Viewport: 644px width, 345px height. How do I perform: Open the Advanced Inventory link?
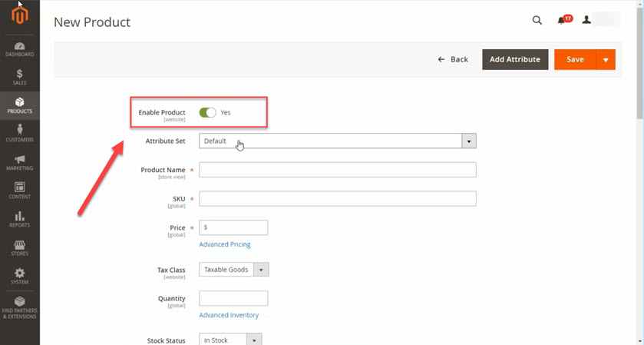(229, 315)
